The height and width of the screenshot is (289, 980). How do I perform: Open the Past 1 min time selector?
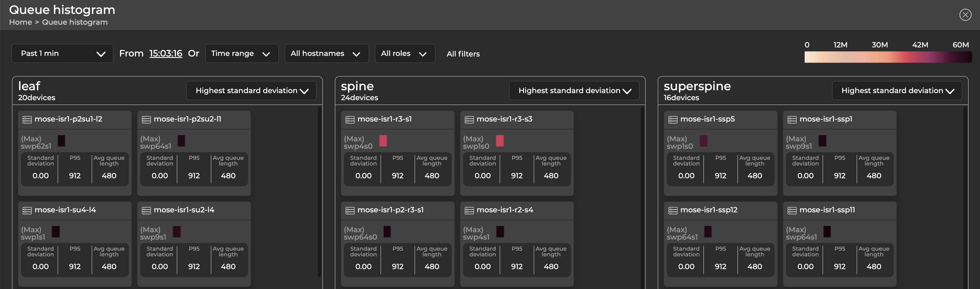[62, 53]
